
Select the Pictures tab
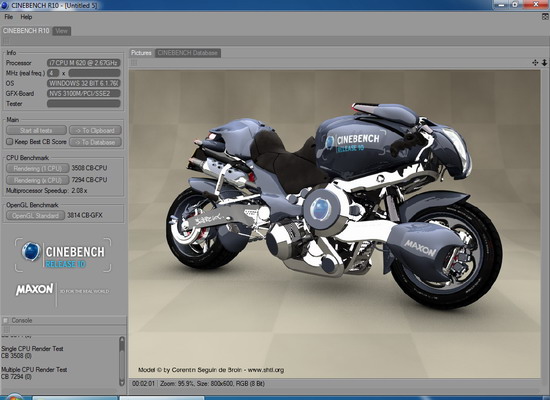click(141, 53)
